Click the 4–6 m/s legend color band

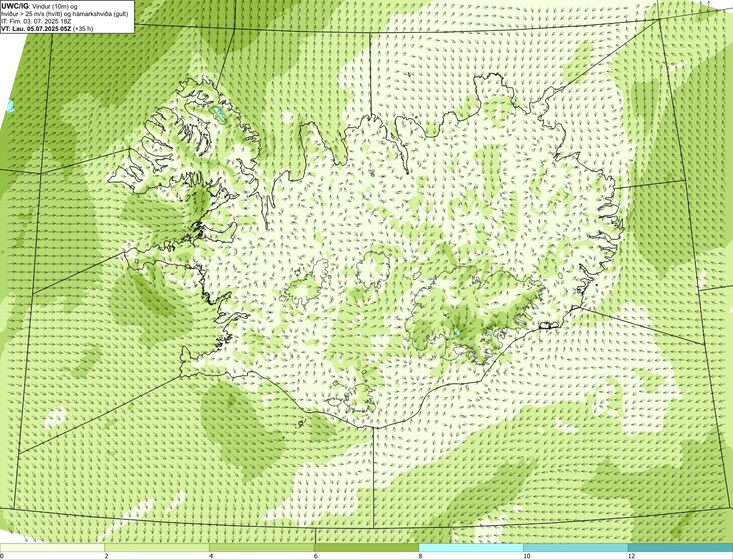[x=262, y=548]
